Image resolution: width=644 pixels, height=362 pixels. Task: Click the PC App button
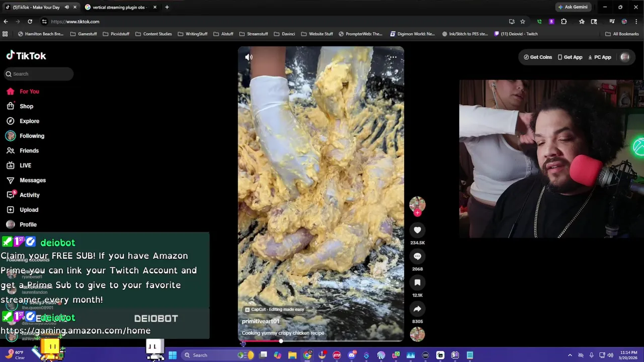point(600,57)
